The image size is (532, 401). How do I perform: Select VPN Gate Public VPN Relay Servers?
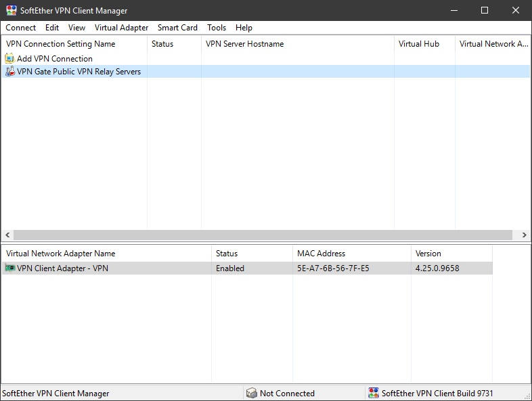click(266, 71)
